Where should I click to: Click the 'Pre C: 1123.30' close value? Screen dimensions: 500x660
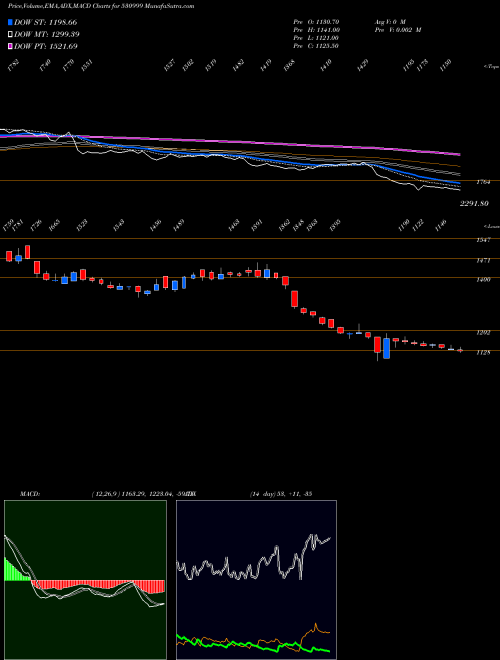(316, 46)
